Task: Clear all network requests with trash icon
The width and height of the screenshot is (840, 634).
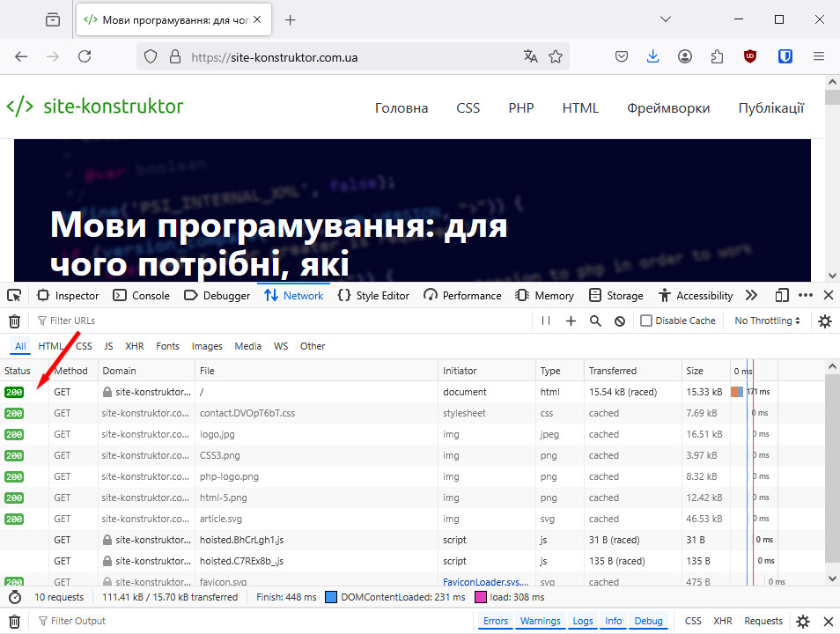Action: tap(14, 320)
